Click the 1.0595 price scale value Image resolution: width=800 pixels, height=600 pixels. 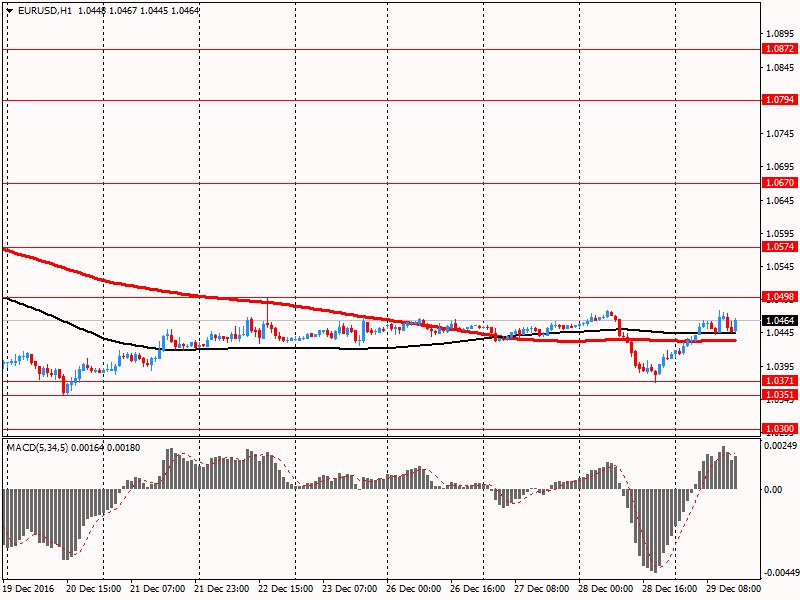[x=781, y=234]
